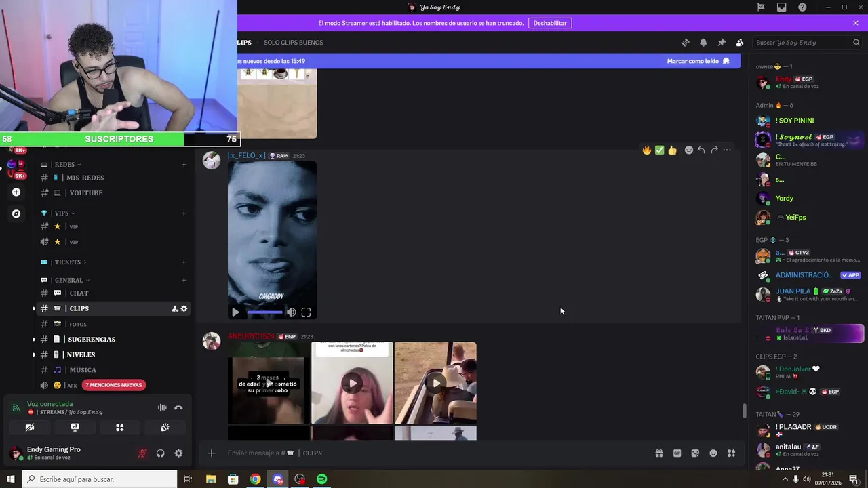Viewport: 868px width, 488px height.
Task: Enter fullscreen on video clip
Action: click(x=306, y=312)
